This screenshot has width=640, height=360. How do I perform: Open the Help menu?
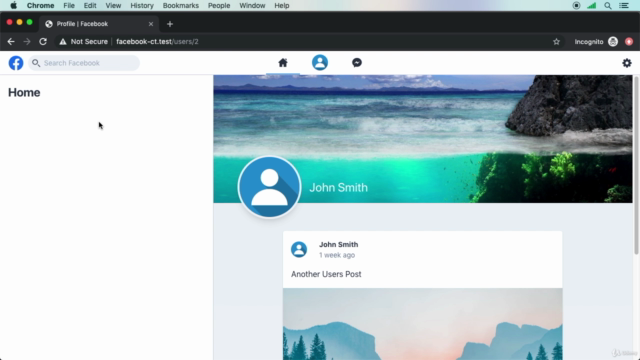[282, 5]
